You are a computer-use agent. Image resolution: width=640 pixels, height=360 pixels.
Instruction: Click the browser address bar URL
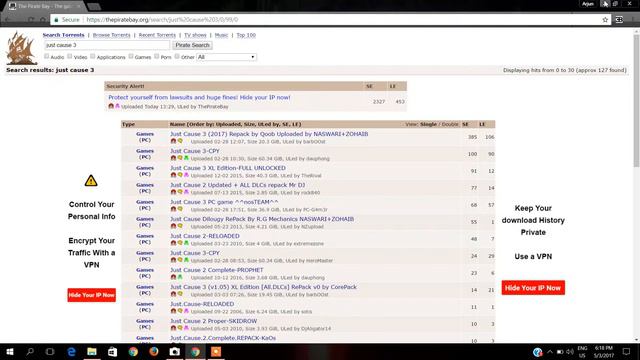[x=162, y=20]
